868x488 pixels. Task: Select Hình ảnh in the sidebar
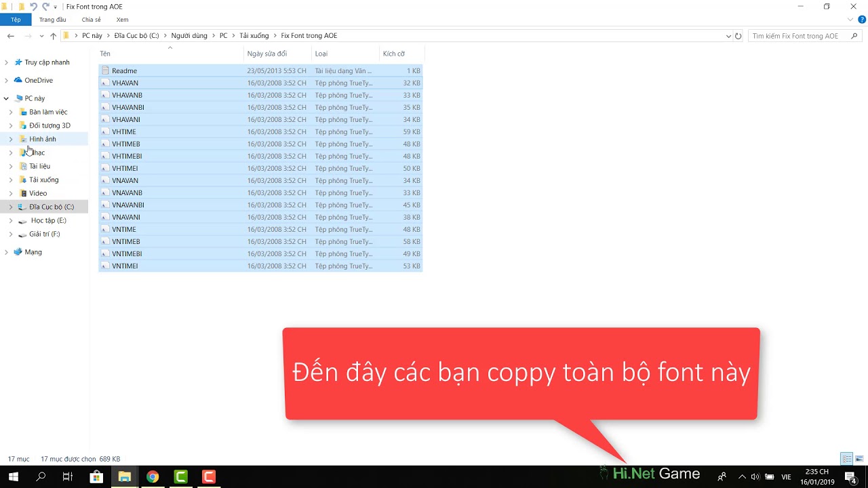pos(43,139)
